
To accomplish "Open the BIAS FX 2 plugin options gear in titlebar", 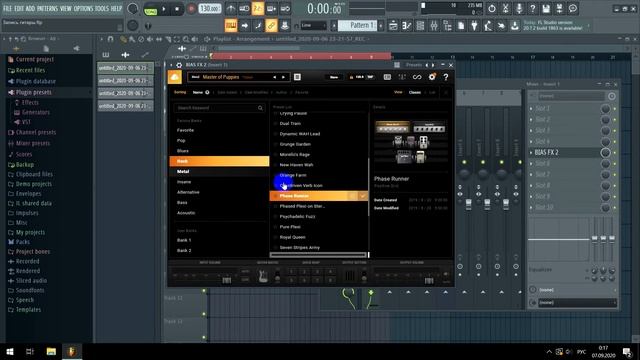I will (179, 65).
